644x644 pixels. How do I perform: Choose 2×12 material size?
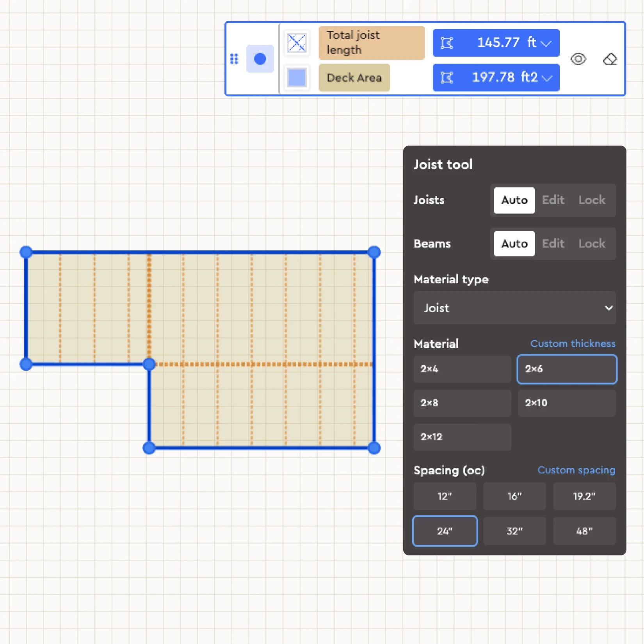point(462,437)
